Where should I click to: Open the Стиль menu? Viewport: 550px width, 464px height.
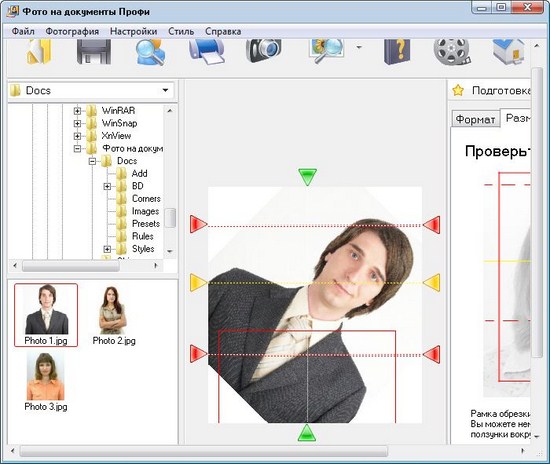(181, 32)
